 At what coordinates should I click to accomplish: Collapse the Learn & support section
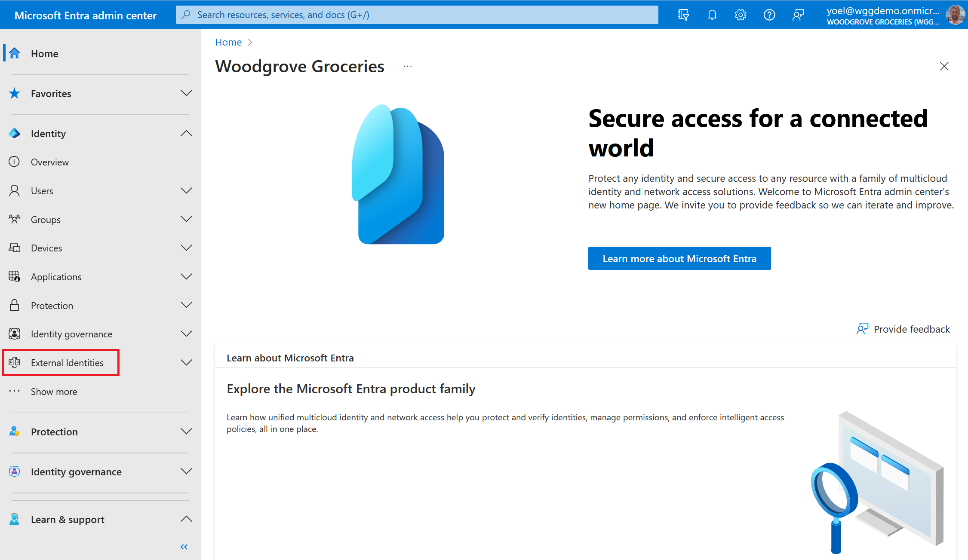[186, 519]
